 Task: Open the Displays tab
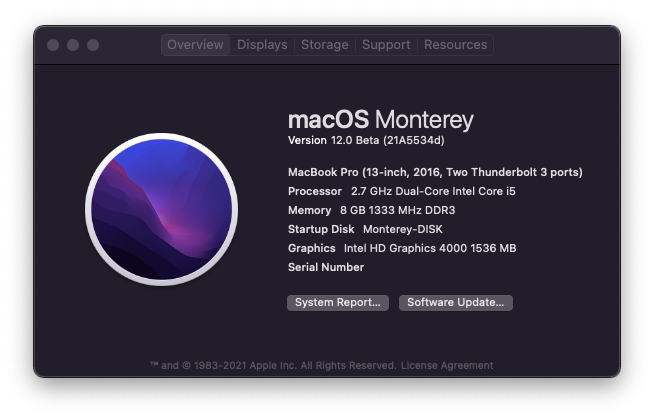pos(262,45)
